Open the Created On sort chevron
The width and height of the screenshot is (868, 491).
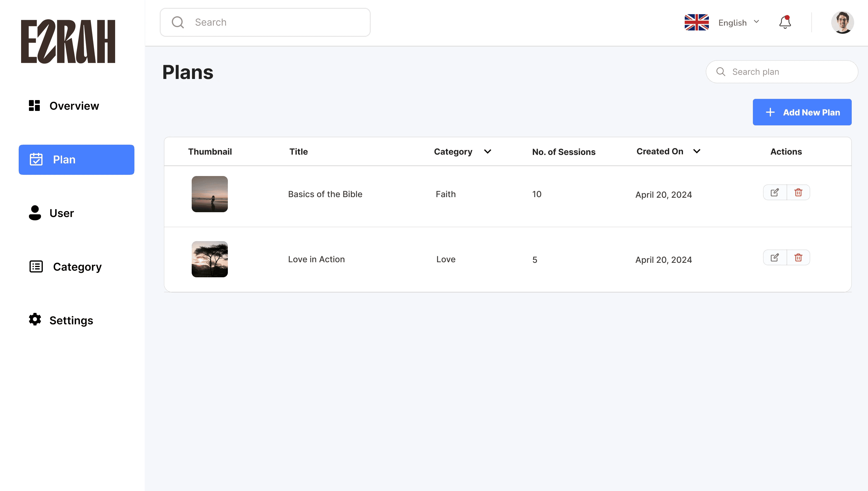click(x=697, y=151)
